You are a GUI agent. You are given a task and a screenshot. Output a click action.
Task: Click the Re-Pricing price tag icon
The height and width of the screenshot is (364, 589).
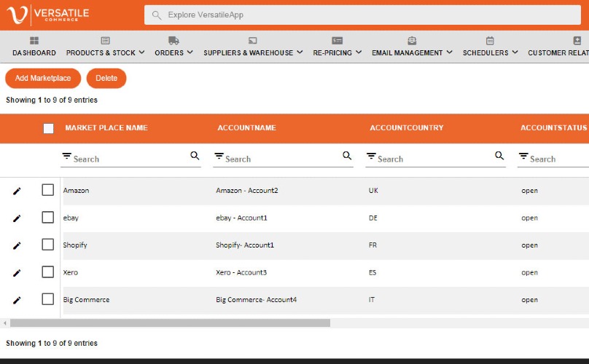[337, 41]
